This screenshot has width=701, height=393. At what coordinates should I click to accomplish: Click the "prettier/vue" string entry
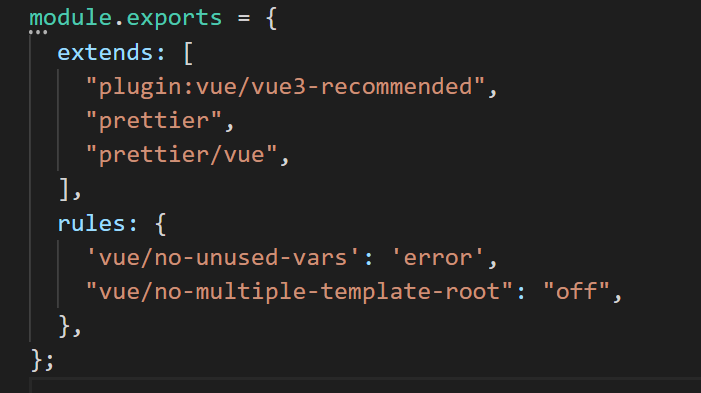182,155
